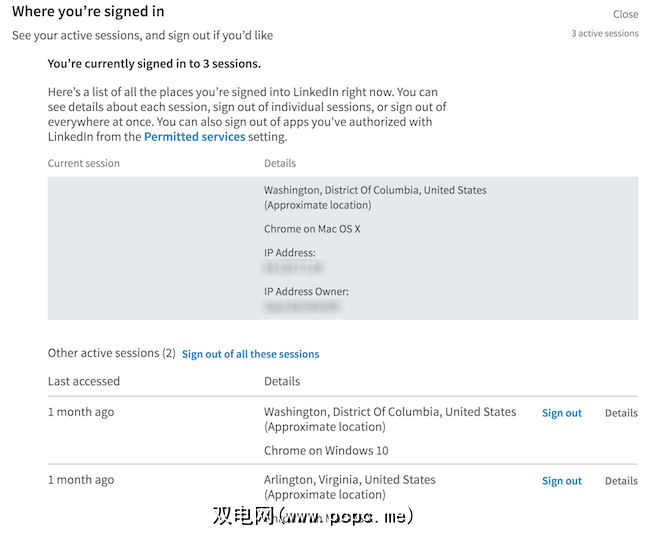Viewport: 670px width, 539px height.
Task: Close the "Where you're signed in" panel
Action: click(x=625, y=14)
